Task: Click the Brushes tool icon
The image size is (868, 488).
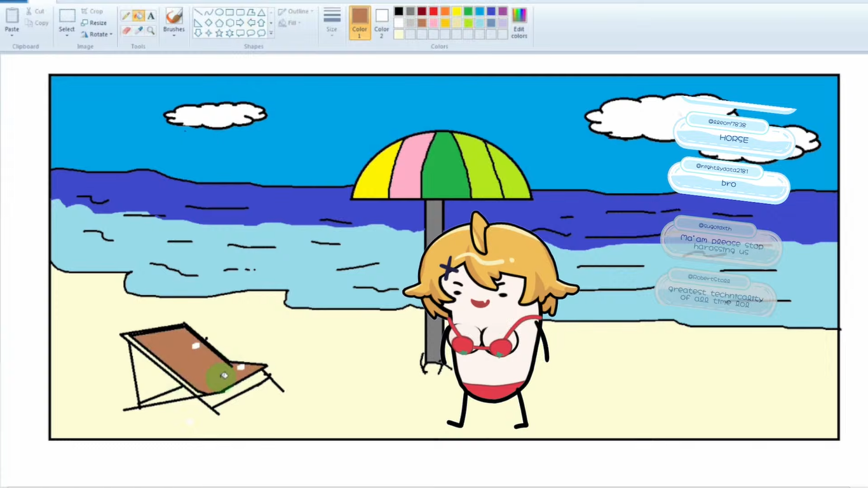Action: [173, 15]
